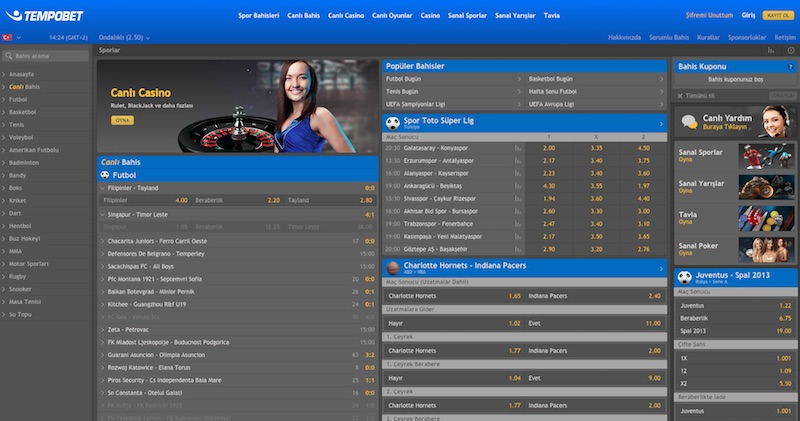
Task: Click the football icon beside Futbol header
Action: pyautogui.click(x=105, y=175)
